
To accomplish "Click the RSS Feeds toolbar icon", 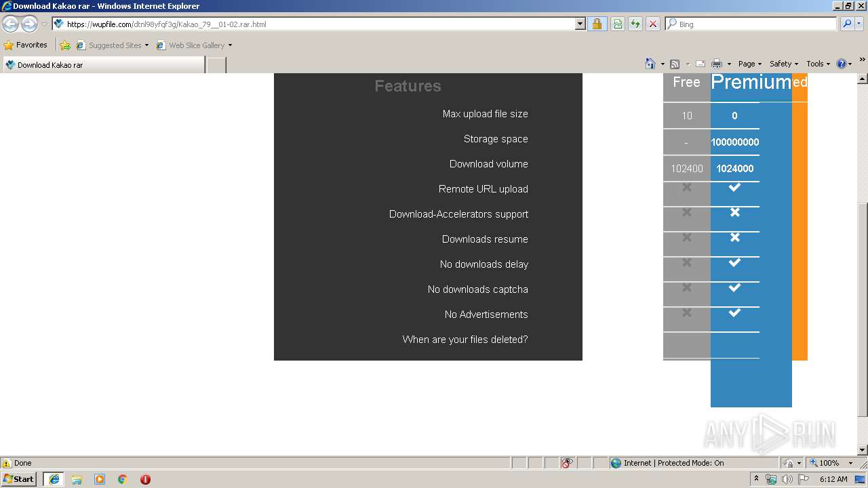I will coord(675,64).
